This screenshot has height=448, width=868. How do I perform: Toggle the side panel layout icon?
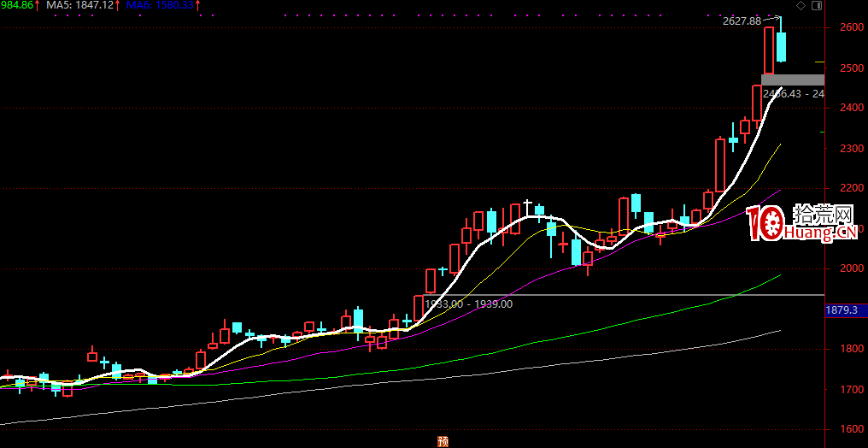pyautogui.click(x=816, y=5)
